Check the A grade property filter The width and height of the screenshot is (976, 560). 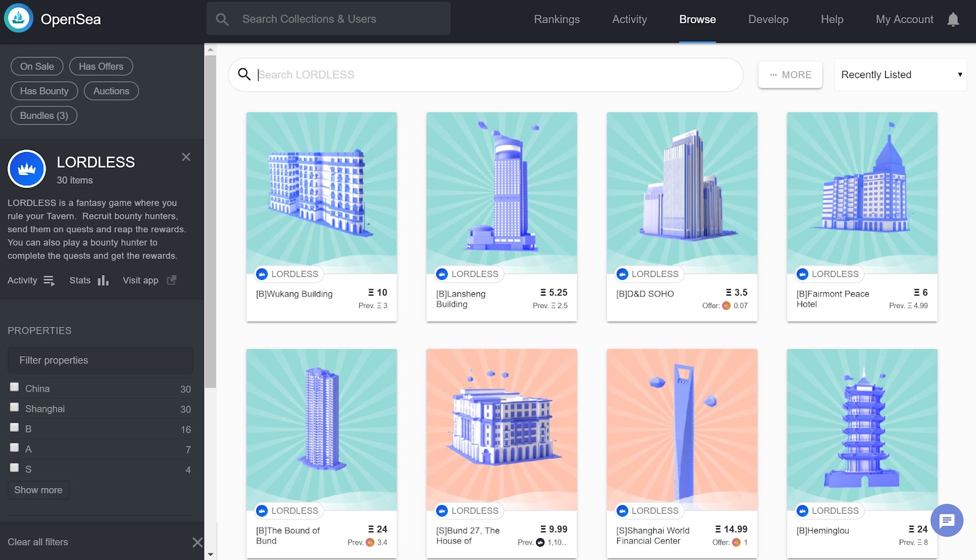tap(15, 448)
